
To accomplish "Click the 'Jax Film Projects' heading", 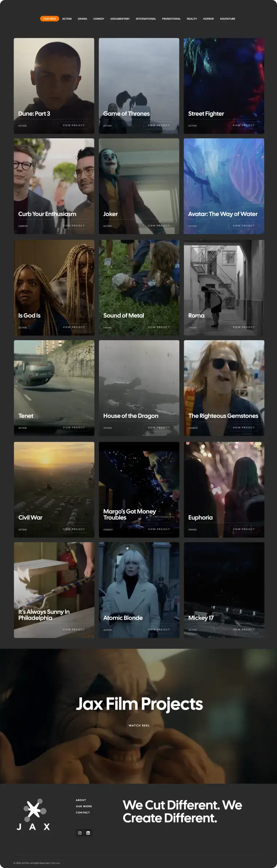I will click(139, 704).
